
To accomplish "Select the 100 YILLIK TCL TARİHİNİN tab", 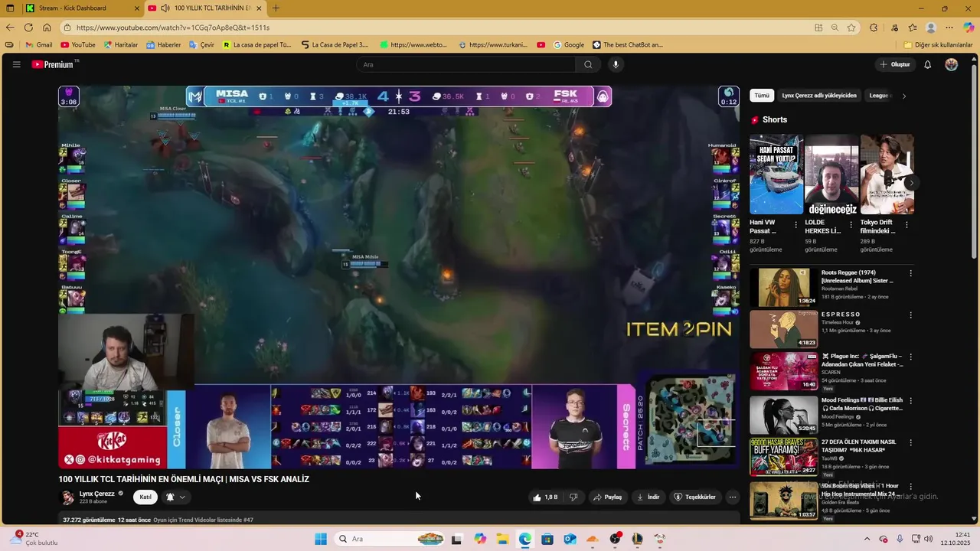I will pyautogui.click(x=205, y=8).
